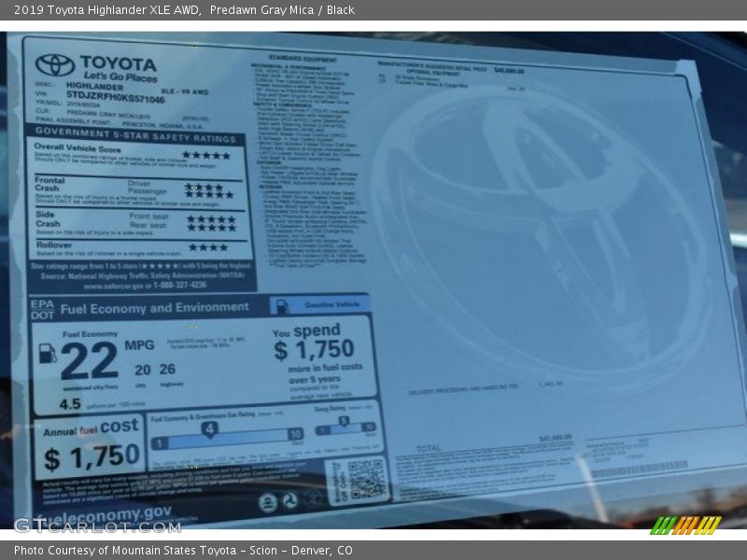The width and height of the screenshot is (747, 560).
Task: Click the smog rating marker 5
Action: (x=344, y=421)
